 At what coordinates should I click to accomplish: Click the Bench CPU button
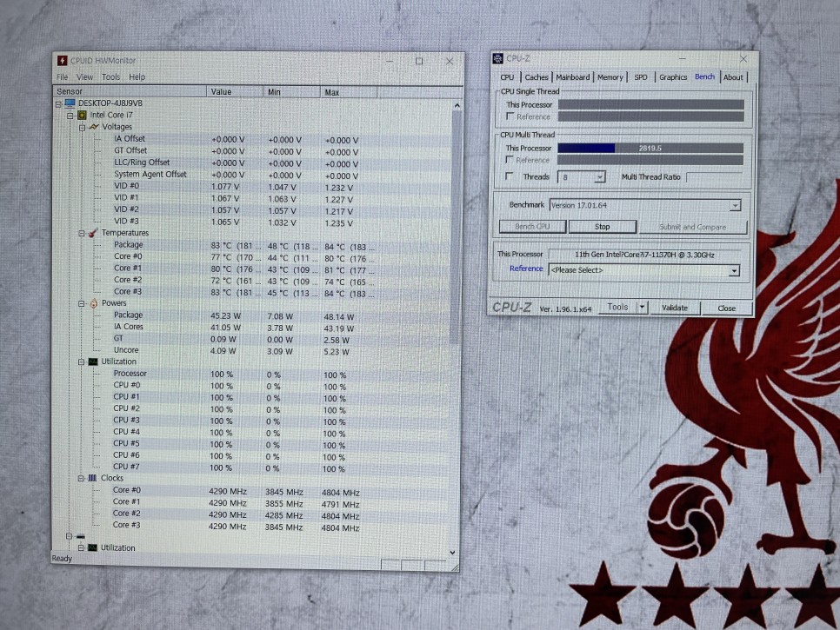pyautogui.click(x=532, y=227)
